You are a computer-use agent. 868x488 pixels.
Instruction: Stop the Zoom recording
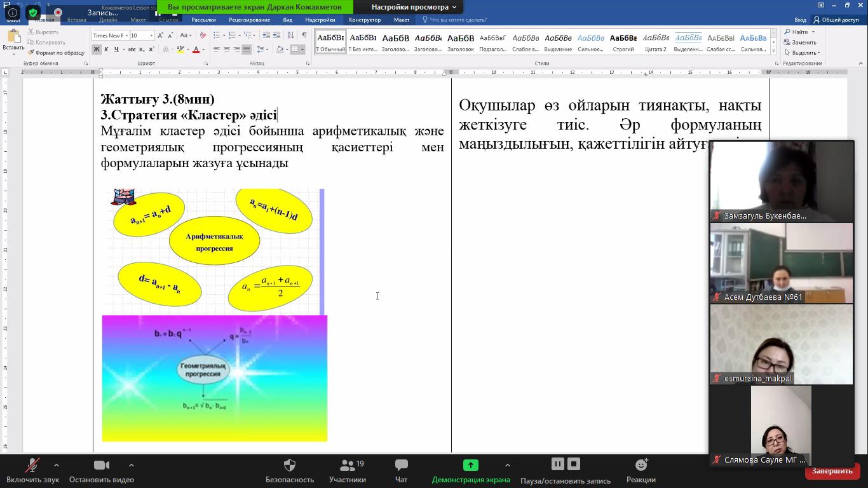pyautogui.click(x=574, y=464)
